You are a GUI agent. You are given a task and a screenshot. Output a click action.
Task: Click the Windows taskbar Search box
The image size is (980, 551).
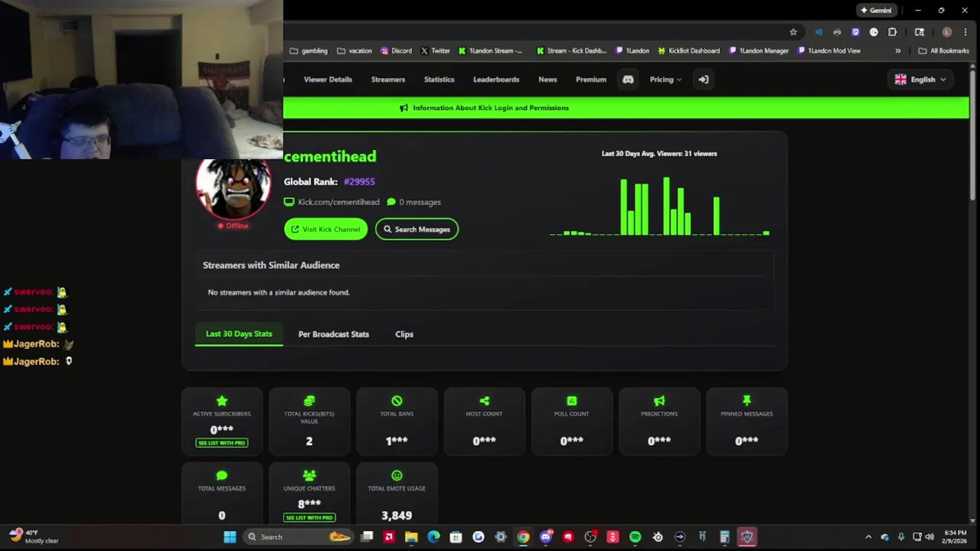[x=297, y=537]
